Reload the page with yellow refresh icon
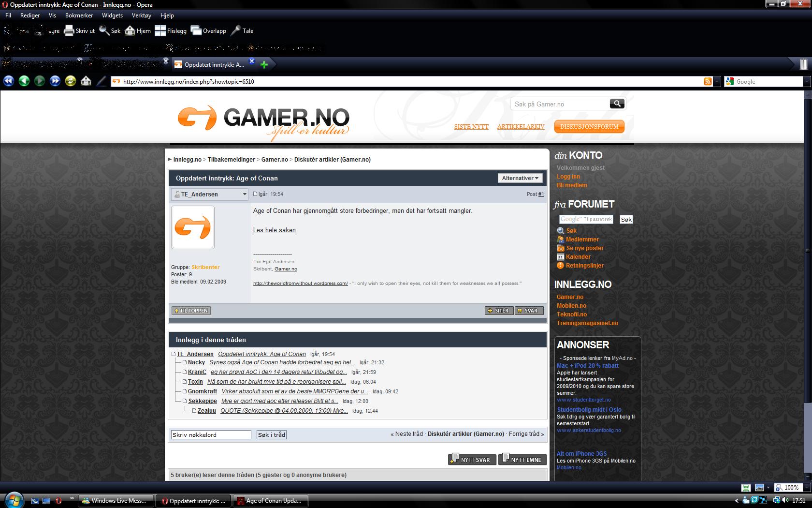This screenshot has height=508, width=812. pyautogui.click(x=71, y=81)
